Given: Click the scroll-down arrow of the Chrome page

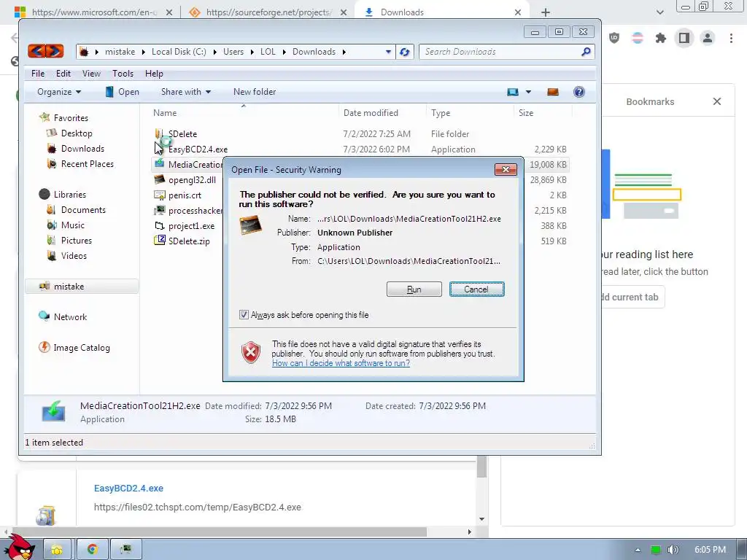Looking at the screenshot, I should coord(481,519).
